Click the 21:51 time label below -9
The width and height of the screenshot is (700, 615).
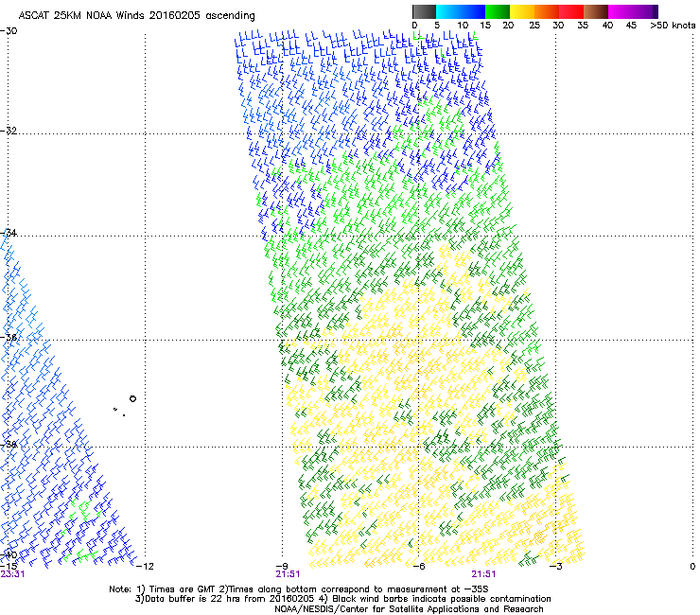click(288, 574)
